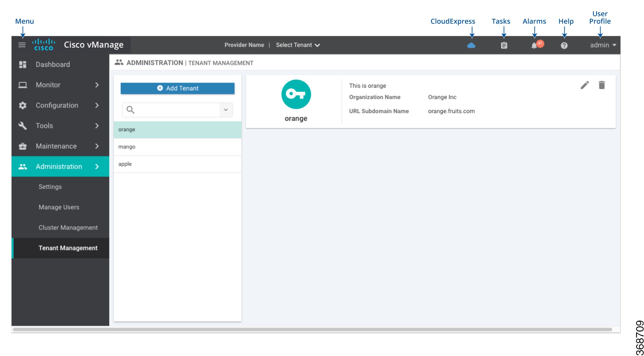
Task: Select the mango tenant
Action: [x=178, y=147]
